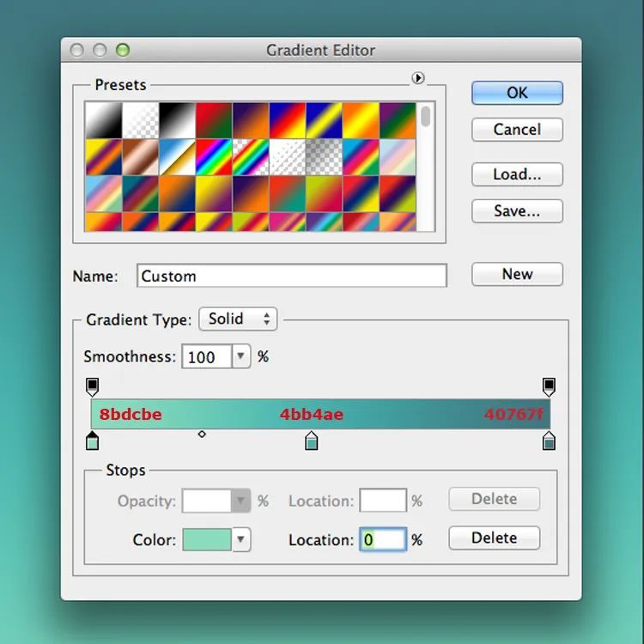Pick the Transparent Rainbow preset

click(x=251, y=157)
